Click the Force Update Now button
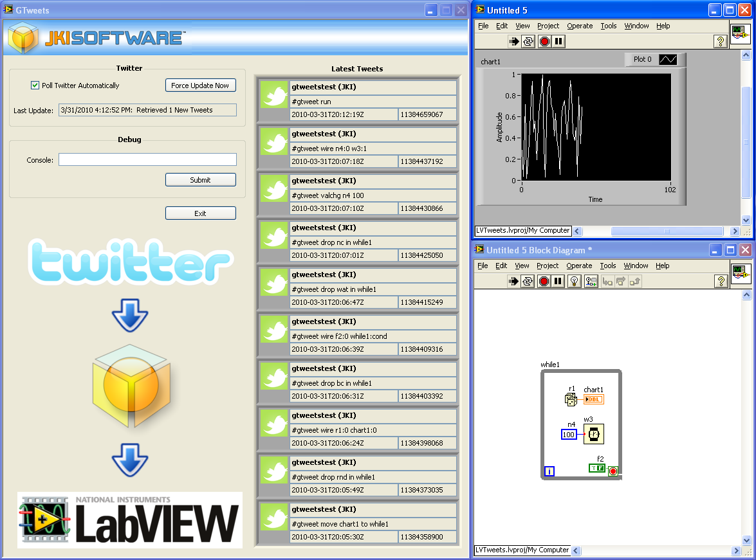 [x=201, y=86]
